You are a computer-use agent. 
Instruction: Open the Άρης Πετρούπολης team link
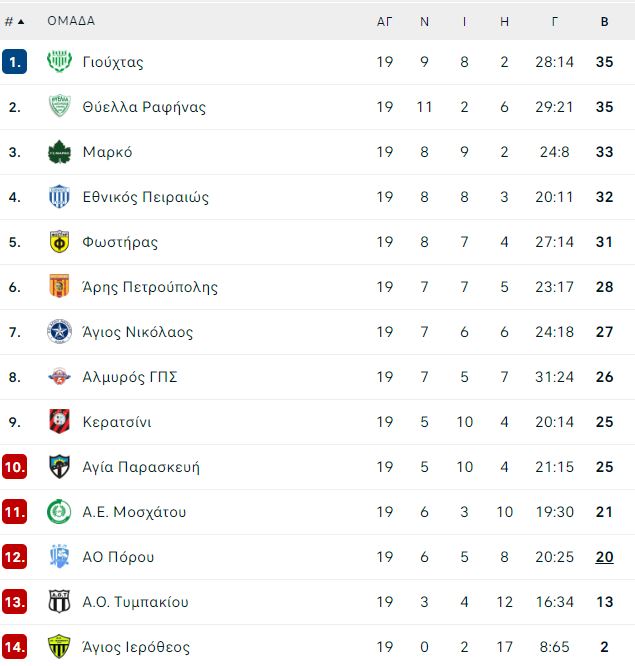coord(150,287)
